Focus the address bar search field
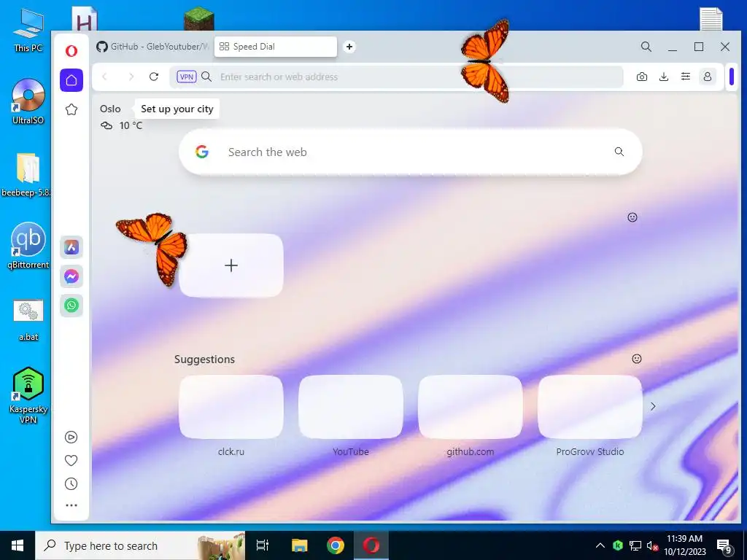The image size is (747, 560). click(x=395, y=77)
